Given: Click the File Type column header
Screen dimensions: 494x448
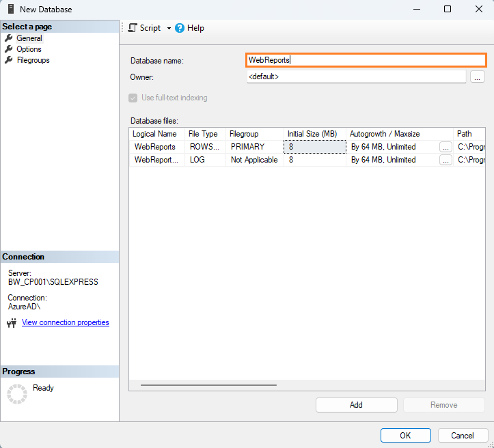Looking at the screenshot, I should 205,134.
